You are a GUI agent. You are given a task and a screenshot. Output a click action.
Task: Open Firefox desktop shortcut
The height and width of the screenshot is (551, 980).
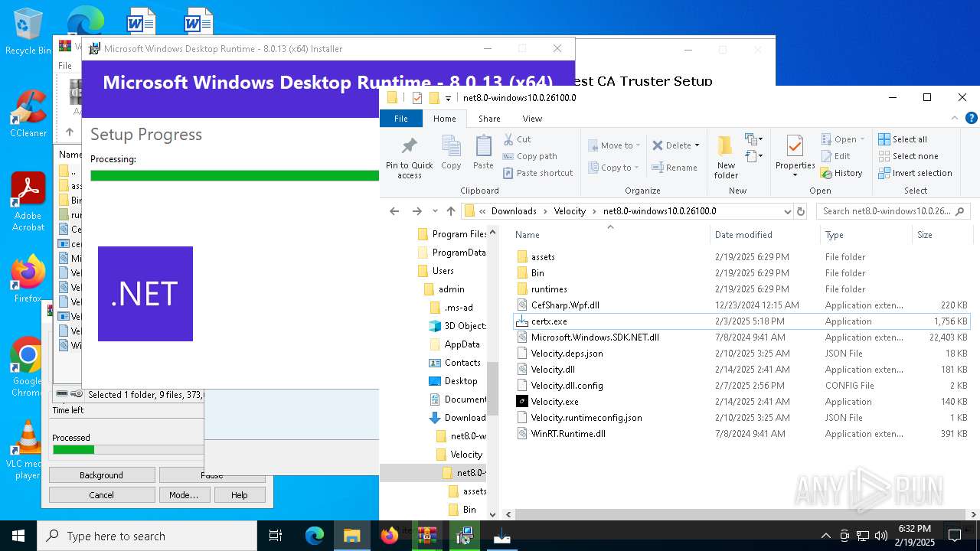pos(28,279)
